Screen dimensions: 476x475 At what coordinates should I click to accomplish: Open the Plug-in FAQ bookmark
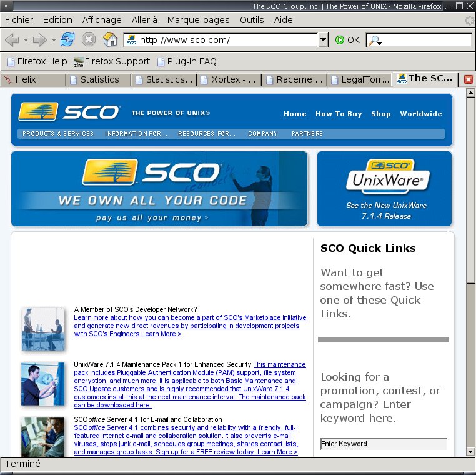(x=187, y=62)
